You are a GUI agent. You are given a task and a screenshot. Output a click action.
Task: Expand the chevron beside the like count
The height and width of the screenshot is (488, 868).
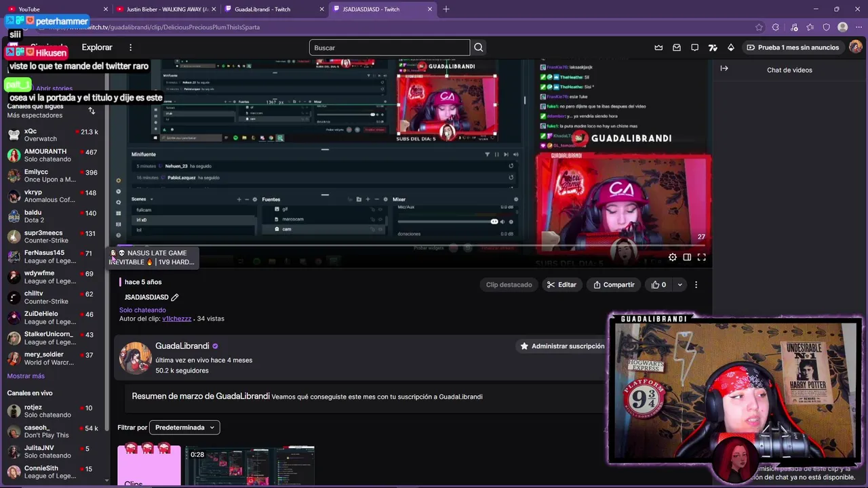coord(679,285)
